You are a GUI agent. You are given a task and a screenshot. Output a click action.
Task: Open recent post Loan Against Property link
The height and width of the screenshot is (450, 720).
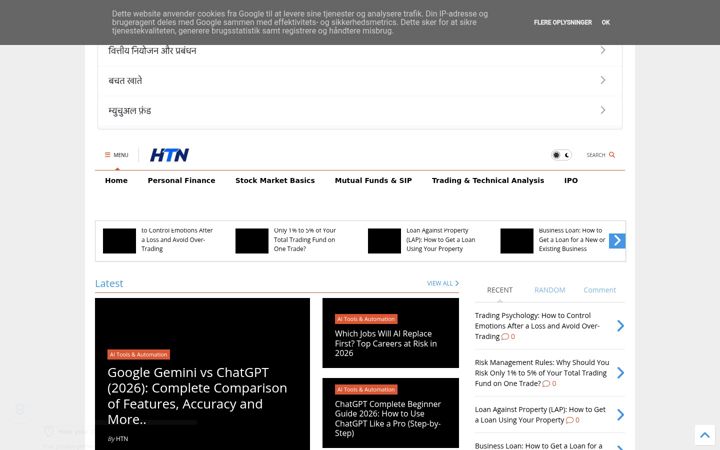(540, 415)
